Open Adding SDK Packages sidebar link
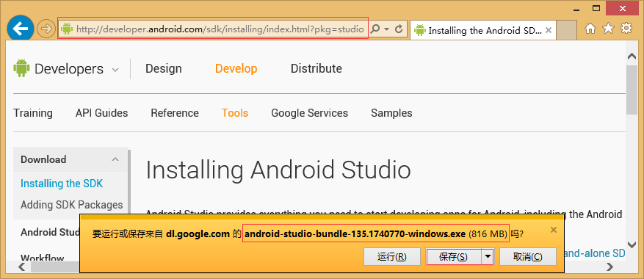 point(71,205)
